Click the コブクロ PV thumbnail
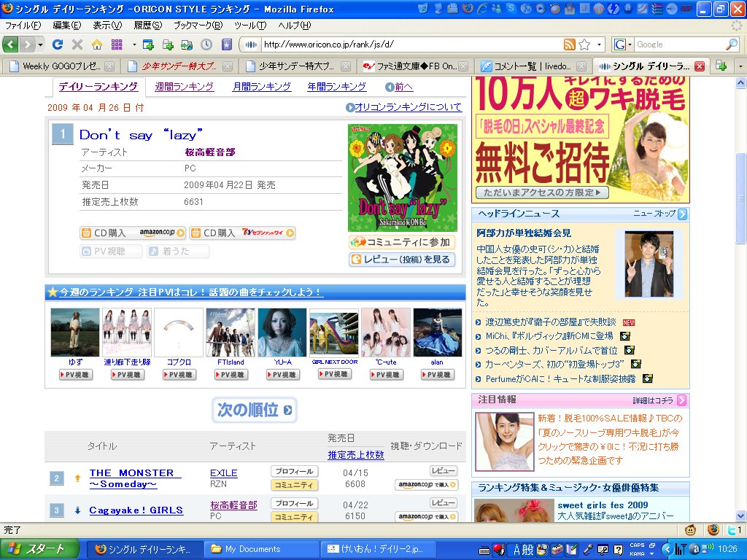The image size is (747, 560). point(179,332)
